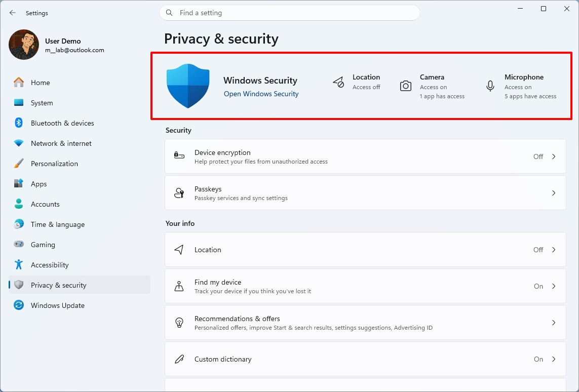Viewport: 579px width, 392px height.
Task: Click the Gaming controller icon
Action: click(x=19, y=244)
